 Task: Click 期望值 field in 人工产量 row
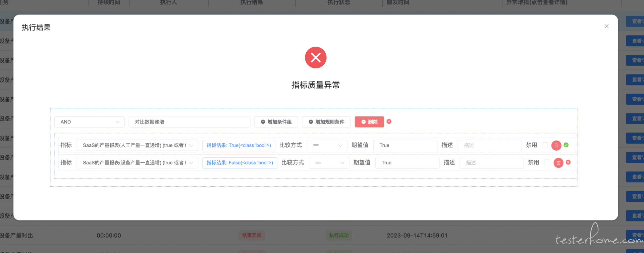(405, 145)
